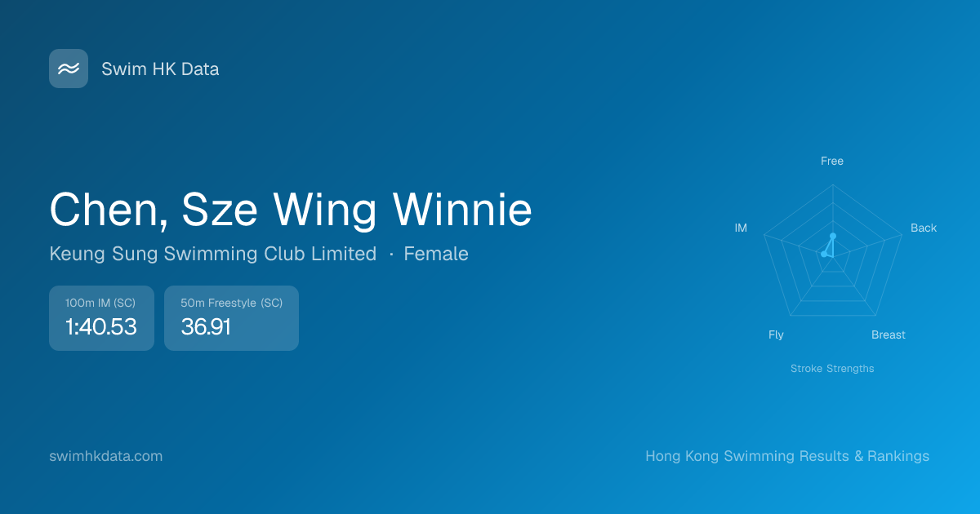The width and height of the screenshot is (980, 514).
Task: Click the Stroke Strengths chart caption
Action: [x=832, y=369]
